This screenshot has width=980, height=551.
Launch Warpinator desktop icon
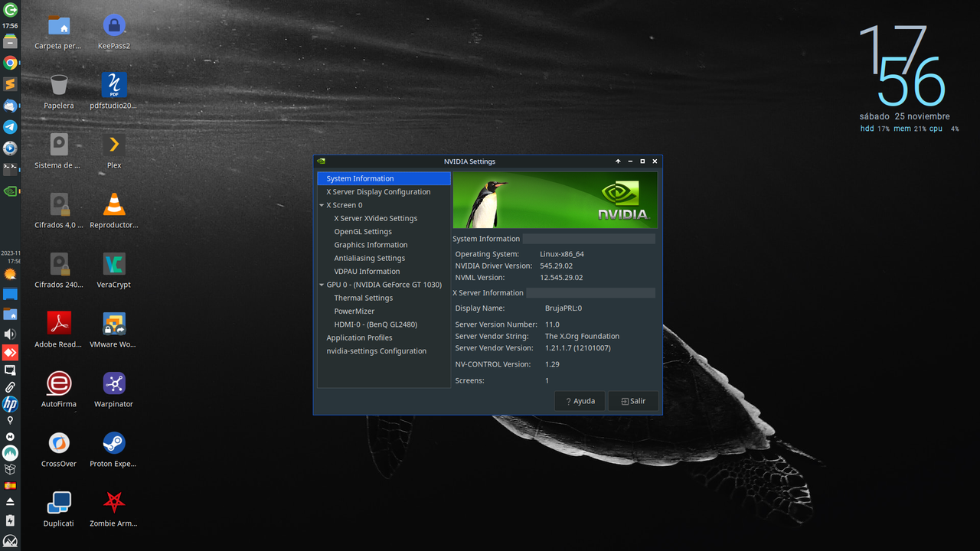tap(114, 383)
